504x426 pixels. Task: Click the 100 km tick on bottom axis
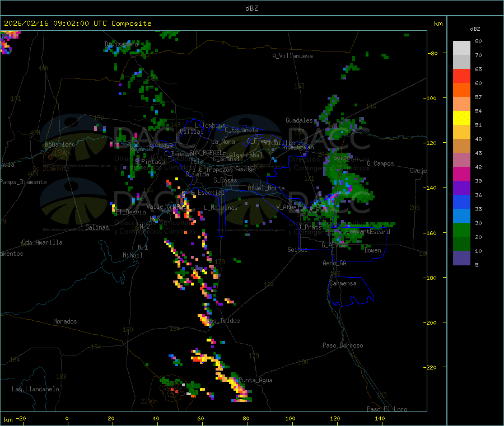click(290, 418)
